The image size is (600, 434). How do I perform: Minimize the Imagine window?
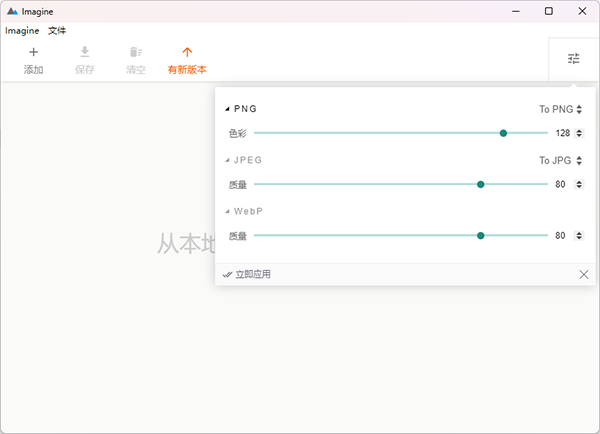[516, 11]
